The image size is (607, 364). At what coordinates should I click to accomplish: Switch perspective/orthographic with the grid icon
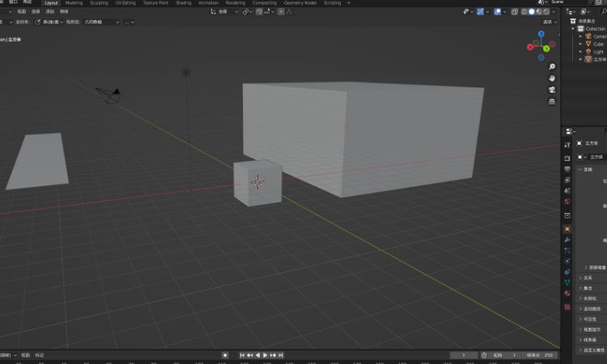click(x=552, y=102)
